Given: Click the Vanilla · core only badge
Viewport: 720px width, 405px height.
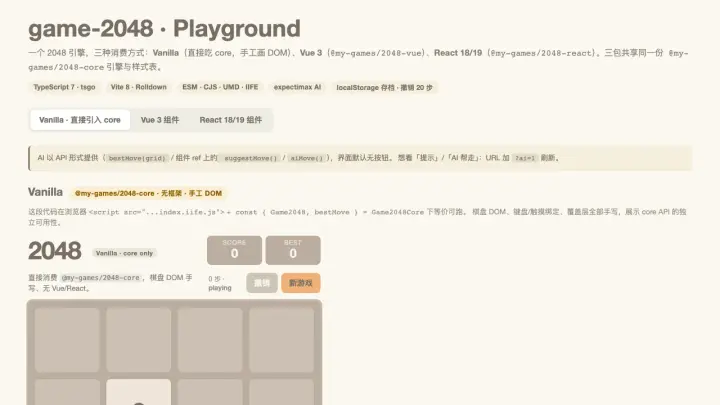Looking at the screenshot, I should 124,253.
